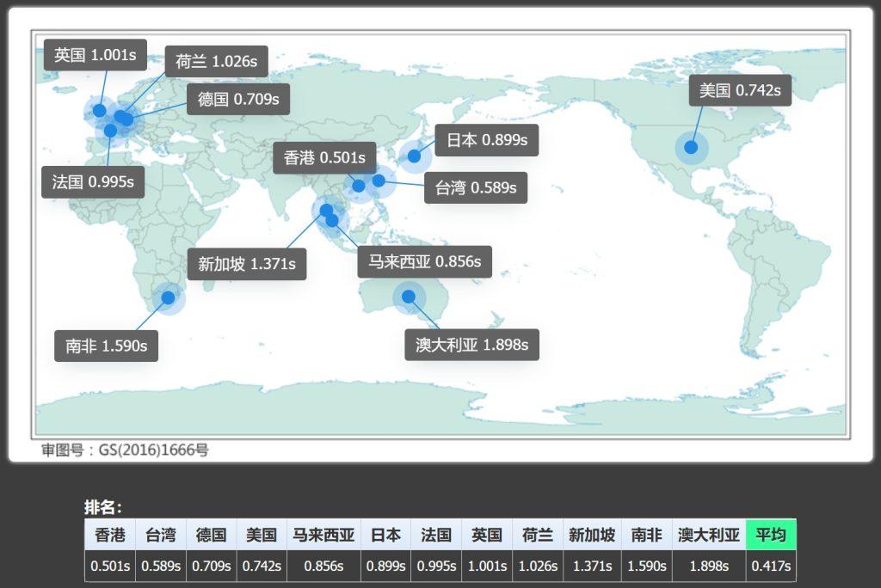This screenshot has height=588, width=881.
Task: Click the 澳大利亚 1.898s map label
Action: click(472, 345)
